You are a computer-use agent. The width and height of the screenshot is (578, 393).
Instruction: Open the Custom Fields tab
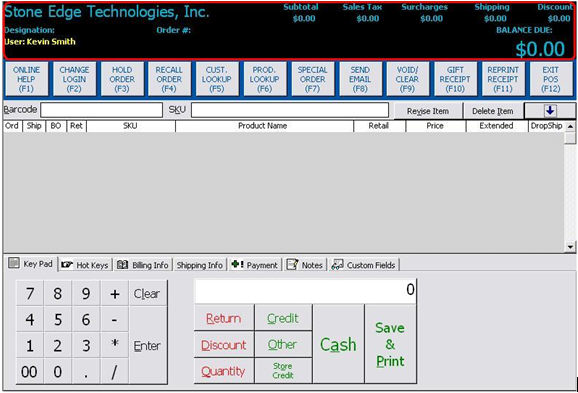click(x=363, y=265)
